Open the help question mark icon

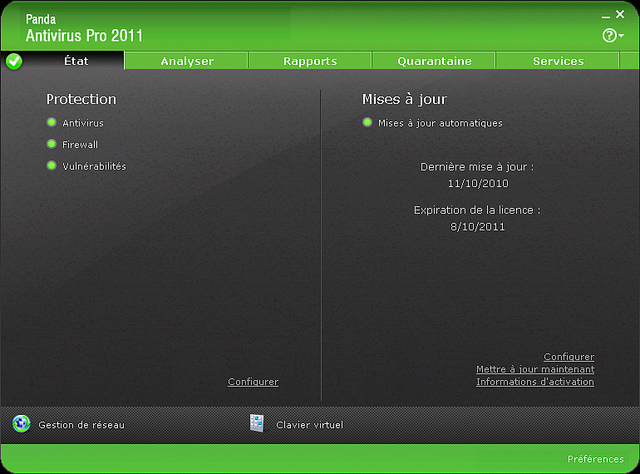point(609,36)
